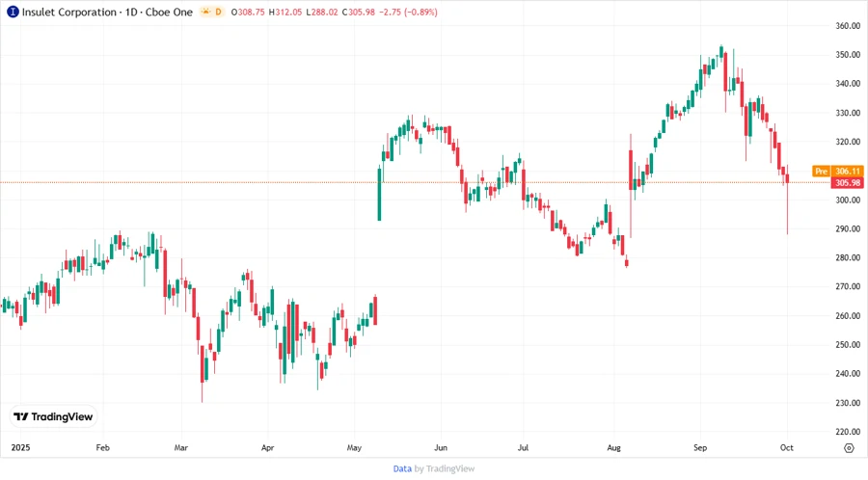Click the red 305.98 last price label
This screenshot has width=868, height=480.
pos(848,183)
